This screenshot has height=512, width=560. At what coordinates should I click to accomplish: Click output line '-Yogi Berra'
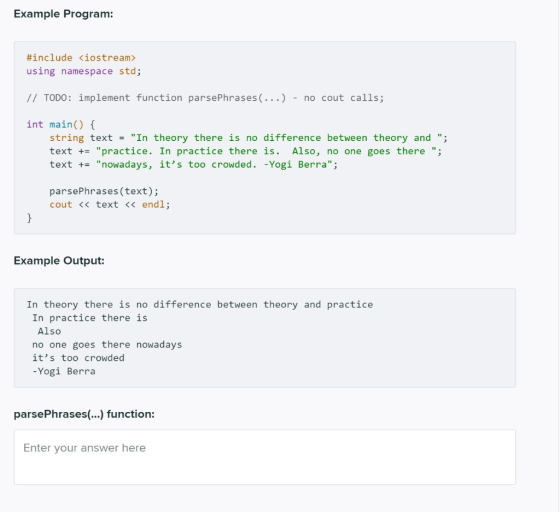coord(64,371)
